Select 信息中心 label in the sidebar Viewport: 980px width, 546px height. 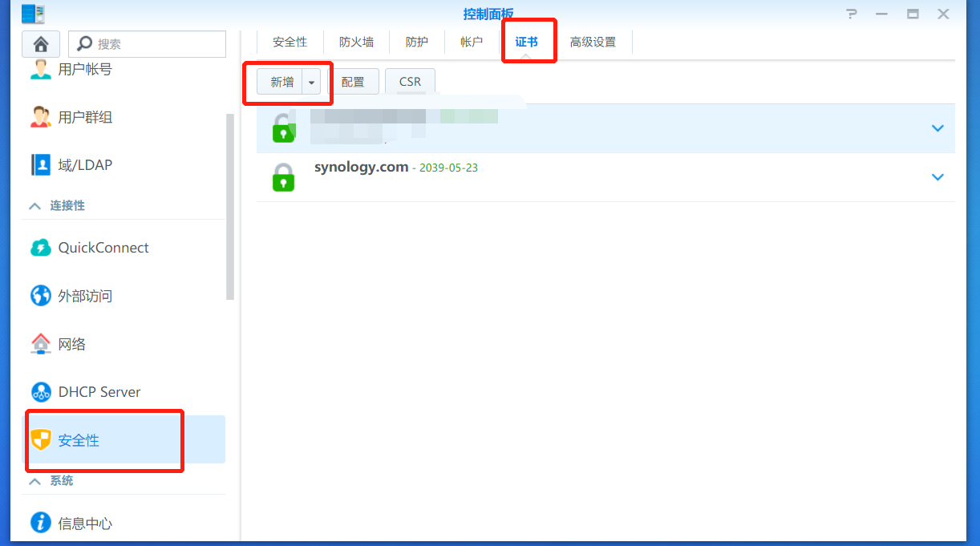(85, 524)
